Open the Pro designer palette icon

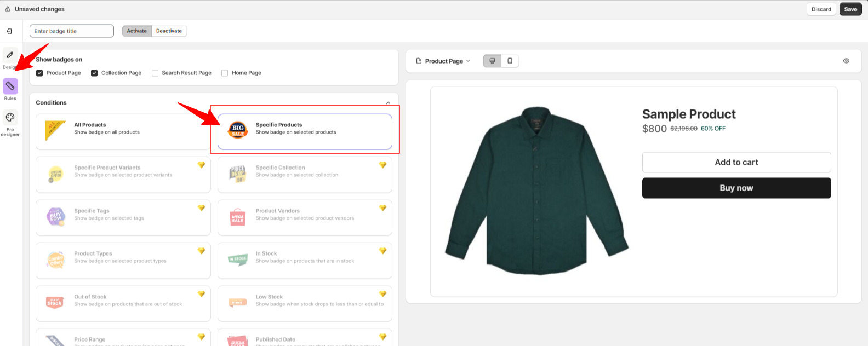tap(10, 117)
